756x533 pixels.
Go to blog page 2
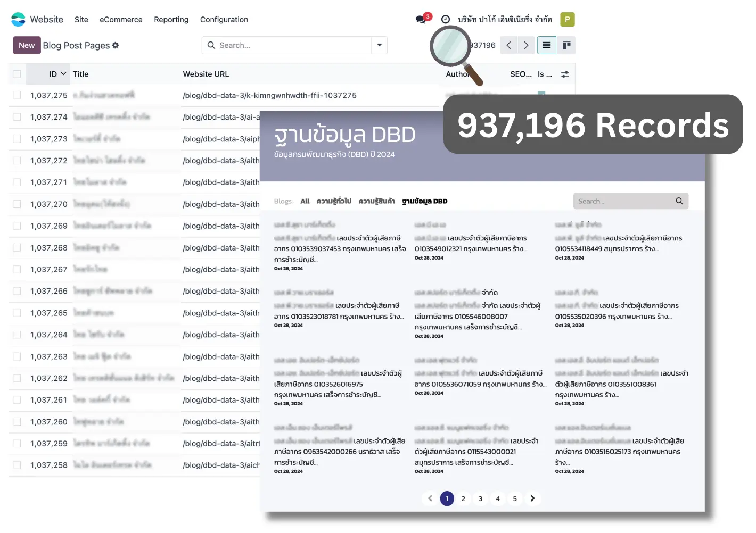463,498
